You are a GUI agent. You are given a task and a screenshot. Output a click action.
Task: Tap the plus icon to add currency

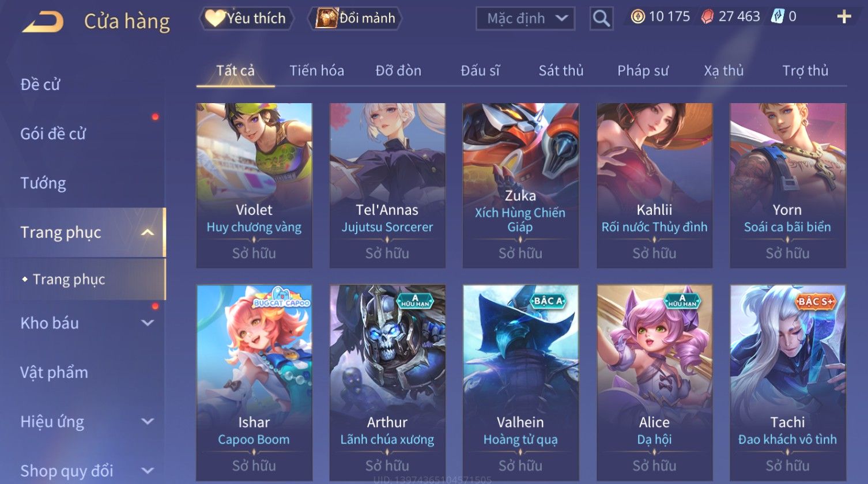coord(844,17)
